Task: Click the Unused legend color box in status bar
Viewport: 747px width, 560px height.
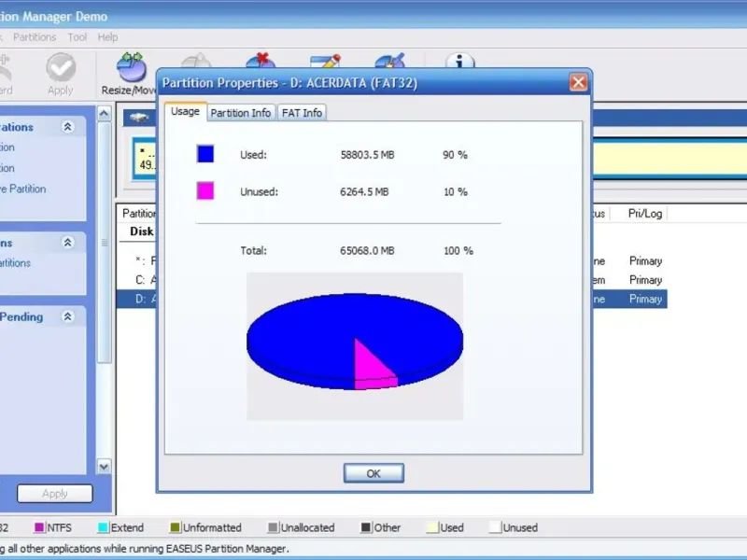Action: (495, 527)
